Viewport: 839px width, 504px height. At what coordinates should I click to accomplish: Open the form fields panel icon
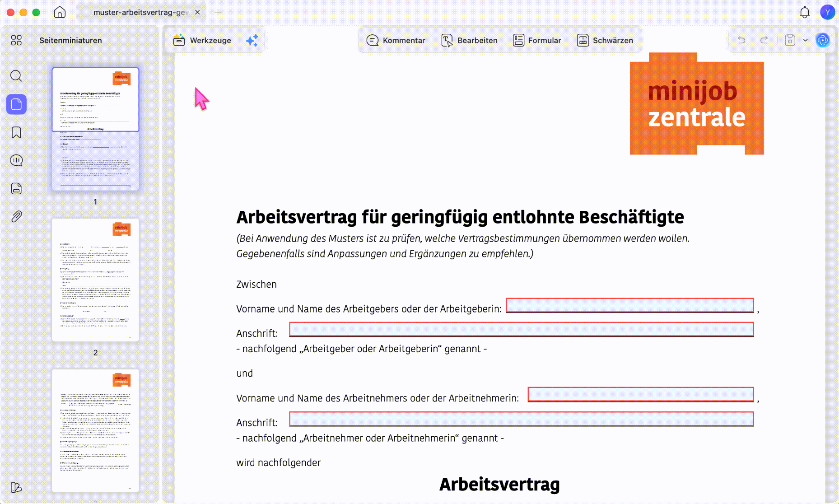[x=16, y=188]
